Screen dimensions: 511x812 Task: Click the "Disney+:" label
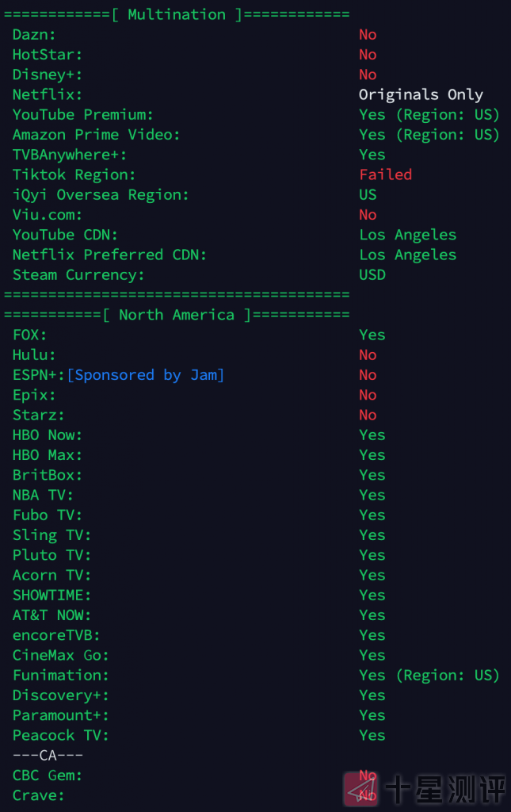click(x=48, y=75)
